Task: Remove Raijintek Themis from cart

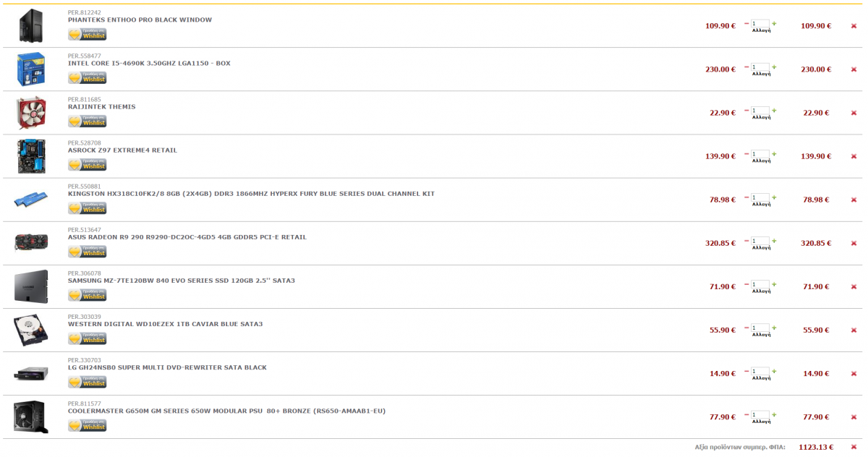Action: tap(854, 113)
